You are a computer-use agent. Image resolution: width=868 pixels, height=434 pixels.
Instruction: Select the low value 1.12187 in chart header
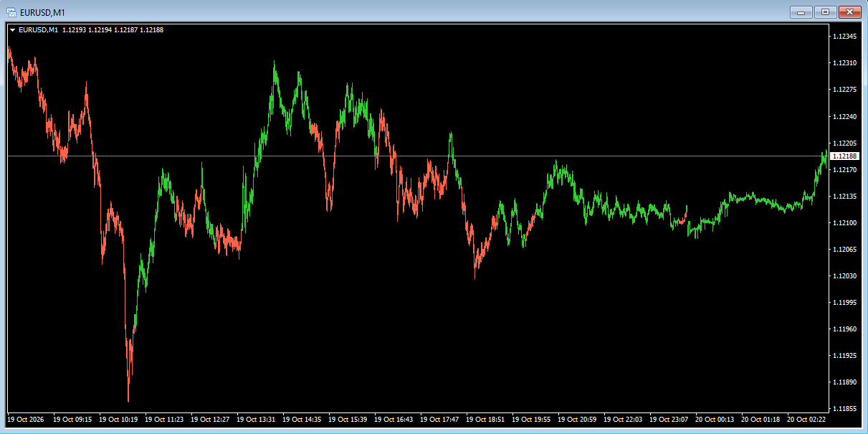click(125, 30)
